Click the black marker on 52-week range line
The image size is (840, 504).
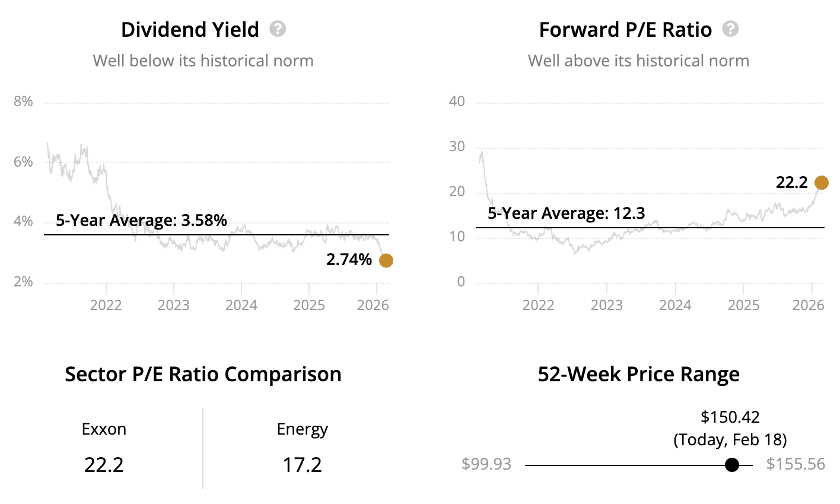click(x=732, y=465)
